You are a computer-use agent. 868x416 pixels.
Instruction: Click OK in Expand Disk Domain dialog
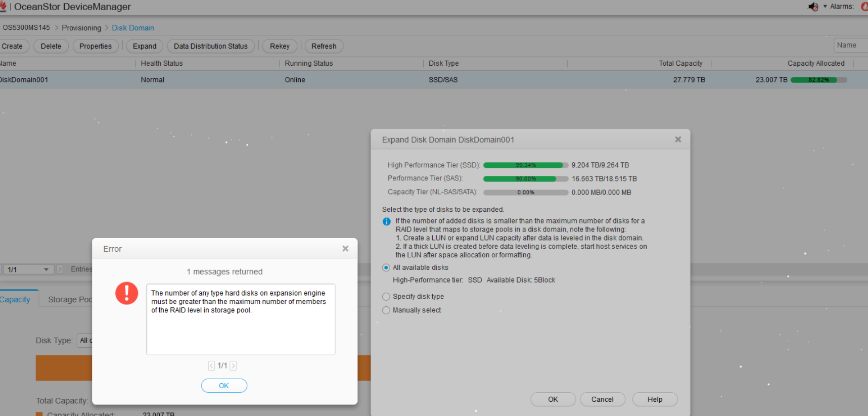[x=553, y=399]
